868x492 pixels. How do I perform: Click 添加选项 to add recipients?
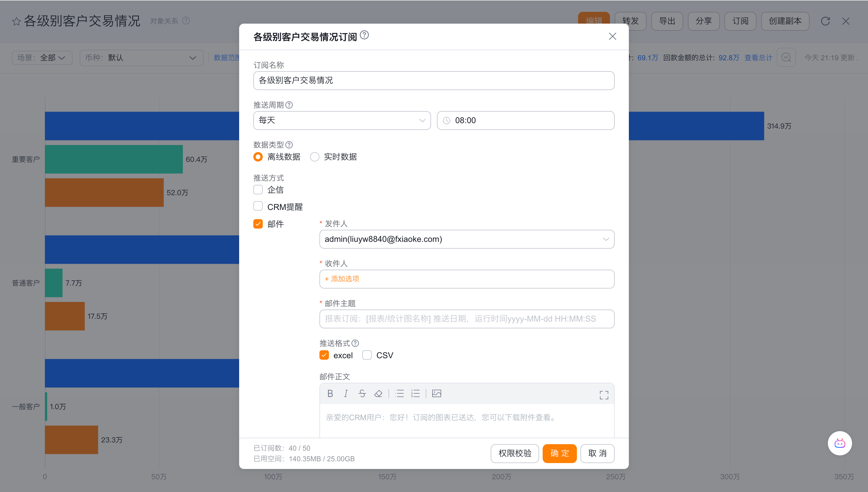342,279
